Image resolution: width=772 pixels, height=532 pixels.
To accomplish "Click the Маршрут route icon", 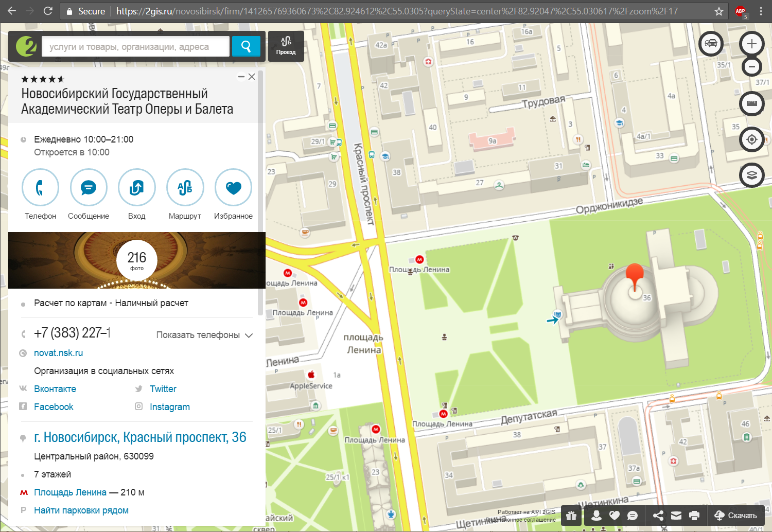I will click(x=185, y=188).
